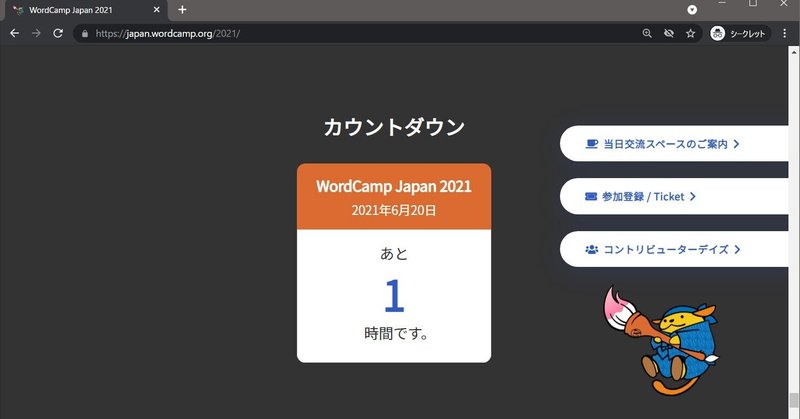Open the Chrome three-dot menu
The image size is (800, 419).
[785, 33]
